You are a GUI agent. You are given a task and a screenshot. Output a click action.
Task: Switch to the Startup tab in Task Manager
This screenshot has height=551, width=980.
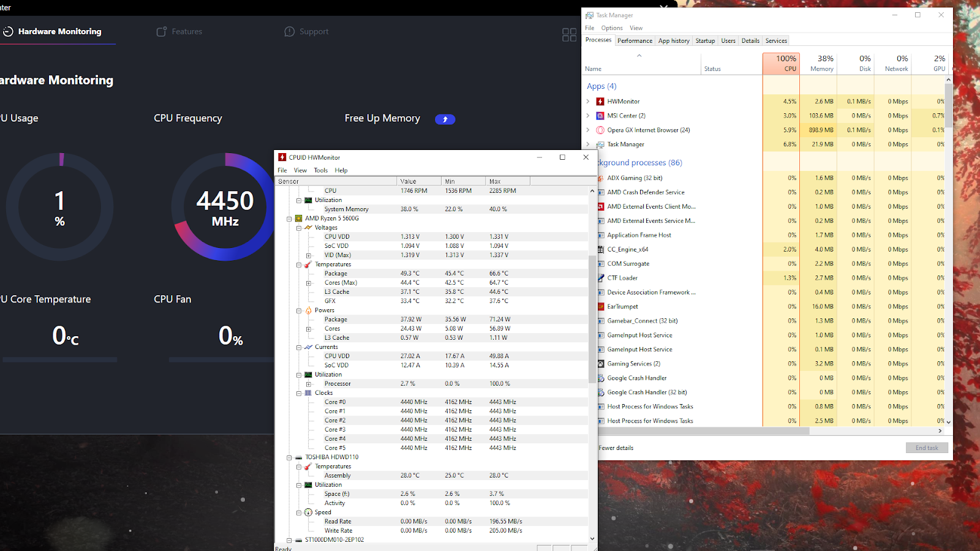coord(705,40)
